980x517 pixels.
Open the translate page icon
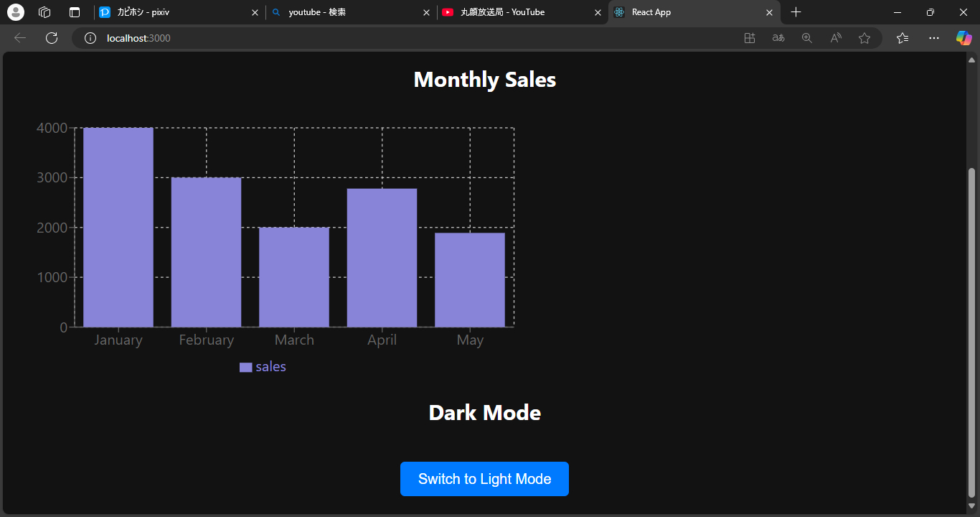[x=778, y=38]
